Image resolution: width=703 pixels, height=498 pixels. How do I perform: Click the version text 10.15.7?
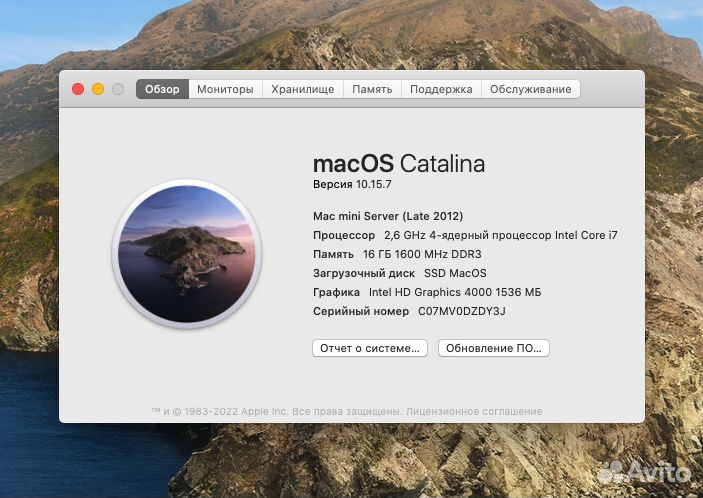(373, 184)
